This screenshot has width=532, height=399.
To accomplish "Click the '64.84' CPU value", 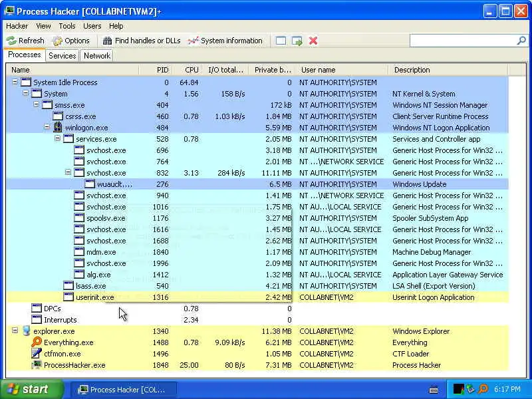I will (189, 82).
